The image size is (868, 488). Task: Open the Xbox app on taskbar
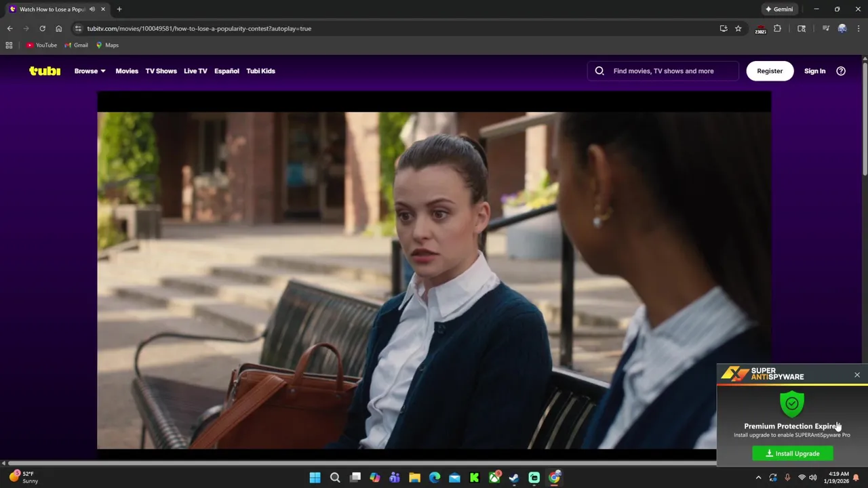(494, 478)
